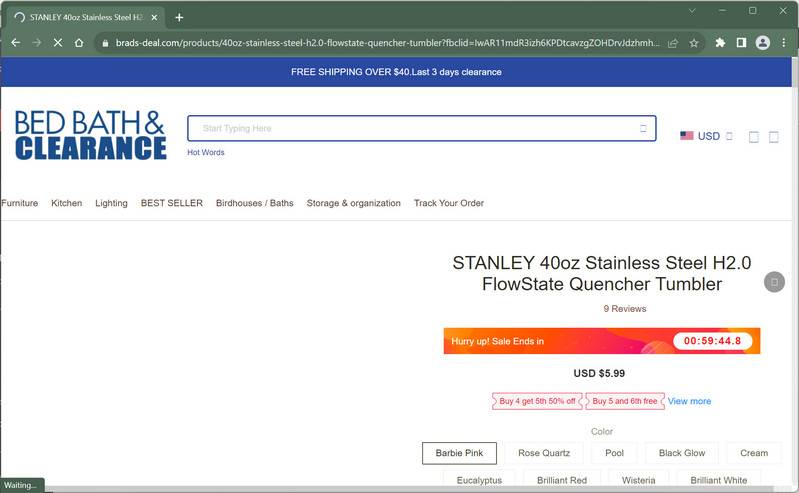The width and height of the screenshot is (799, 493).
Task: Open Birdhouses / Baths category
Action: 254,203
